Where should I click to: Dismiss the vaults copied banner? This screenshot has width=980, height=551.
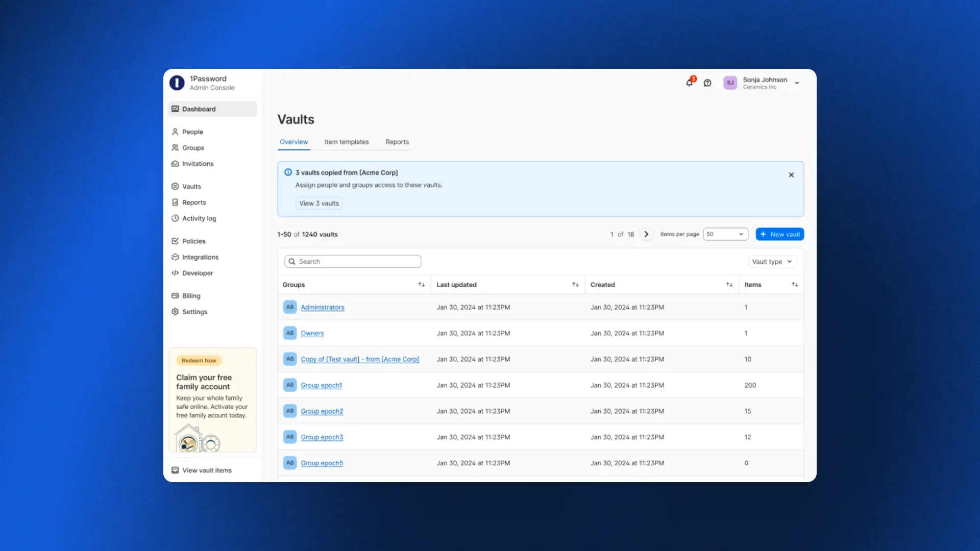pyautogui.click(x=791, y=175)
